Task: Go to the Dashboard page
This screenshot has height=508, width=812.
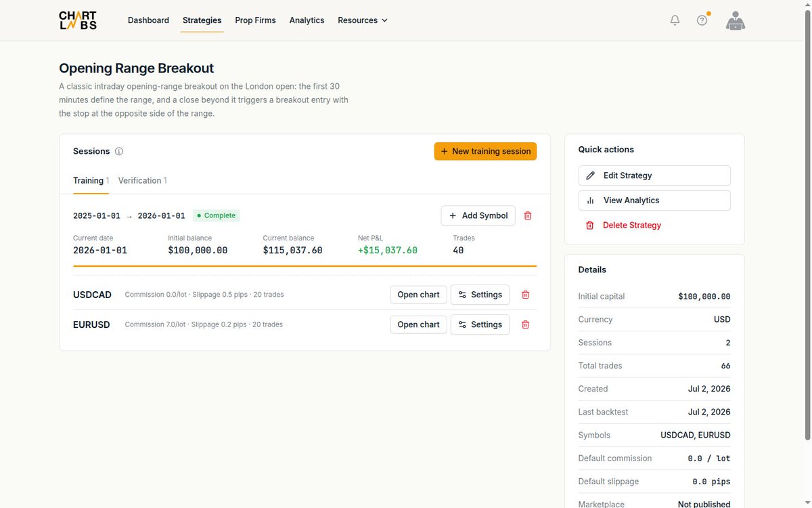Action: [x=148, y=20]
